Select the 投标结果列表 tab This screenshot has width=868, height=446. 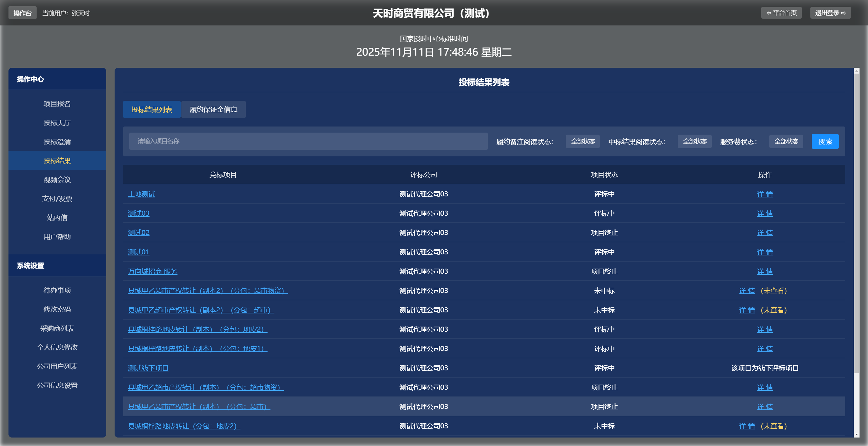(x=152, y=109)
